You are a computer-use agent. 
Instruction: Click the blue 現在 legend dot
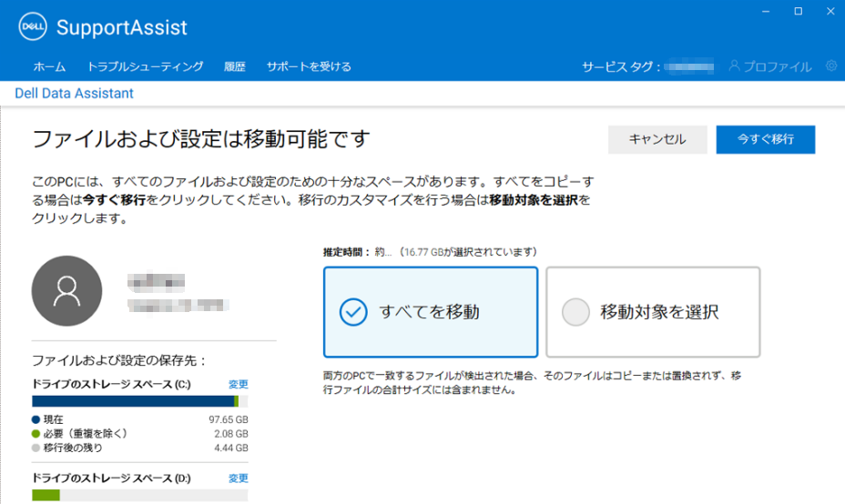coord(36,419)
